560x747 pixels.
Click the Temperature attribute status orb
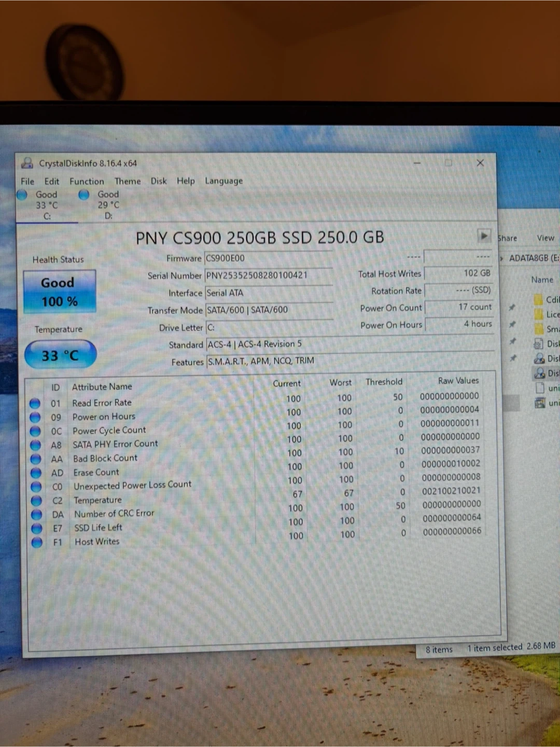pyautogui.click(x=36, y=501)
